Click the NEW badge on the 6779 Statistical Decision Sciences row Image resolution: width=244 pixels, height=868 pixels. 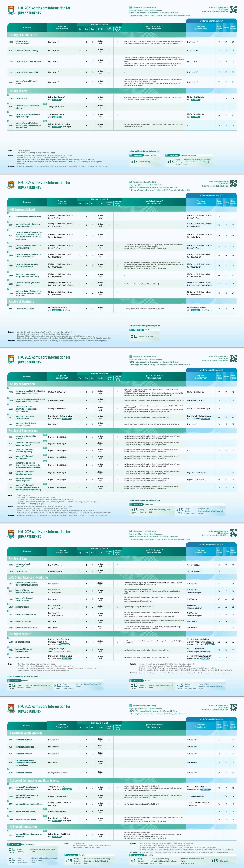tap(45, 809)
